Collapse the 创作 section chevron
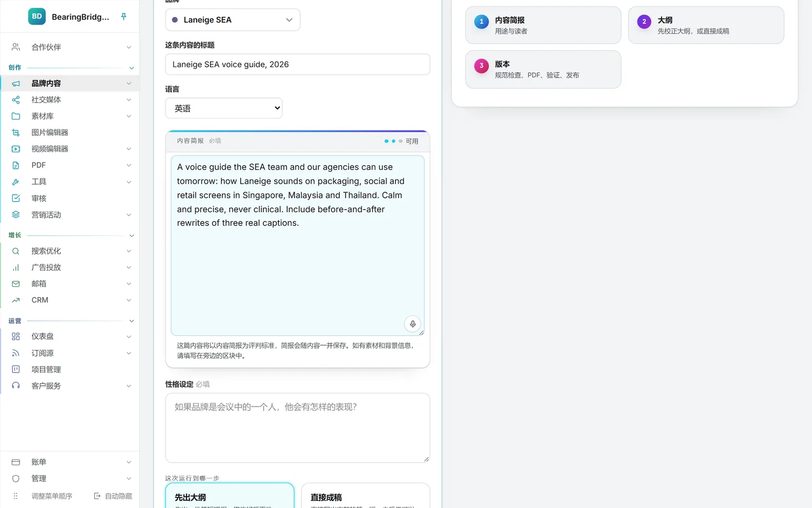The height and width of the screenshot is (508, 812). tap(132, 68)
